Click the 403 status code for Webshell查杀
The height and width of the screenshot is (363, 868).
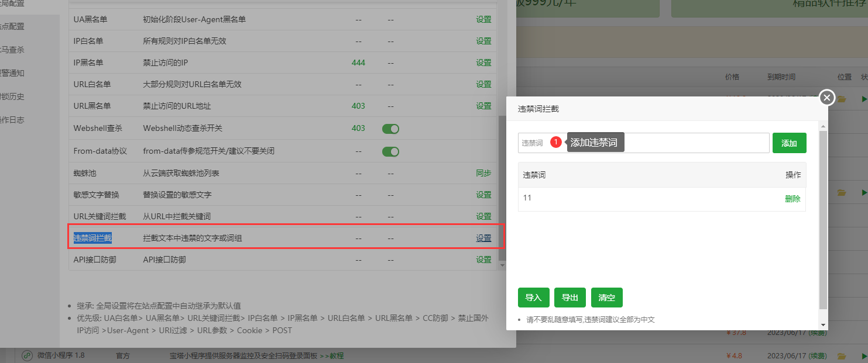(x=358, y=128)
